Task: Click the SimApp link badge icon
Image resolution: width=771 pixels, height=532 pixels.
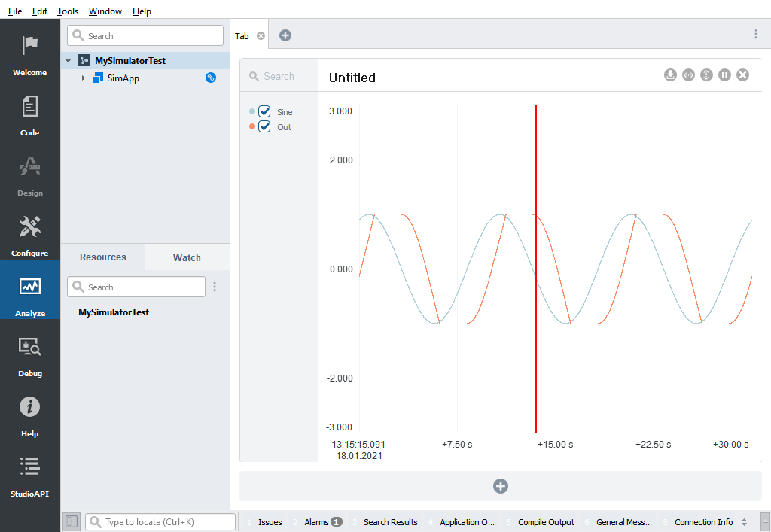Action: coord(211,78)
